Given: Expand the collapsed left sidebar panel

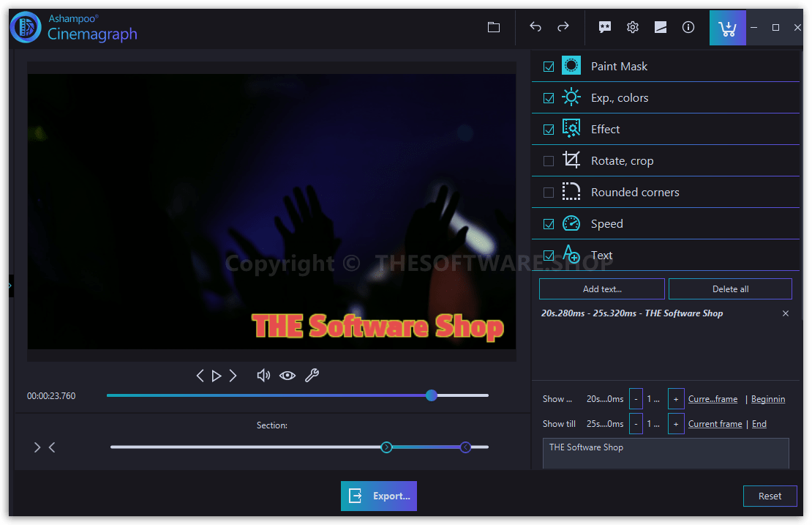Looking at the screenshot, I should click(10, 286).
